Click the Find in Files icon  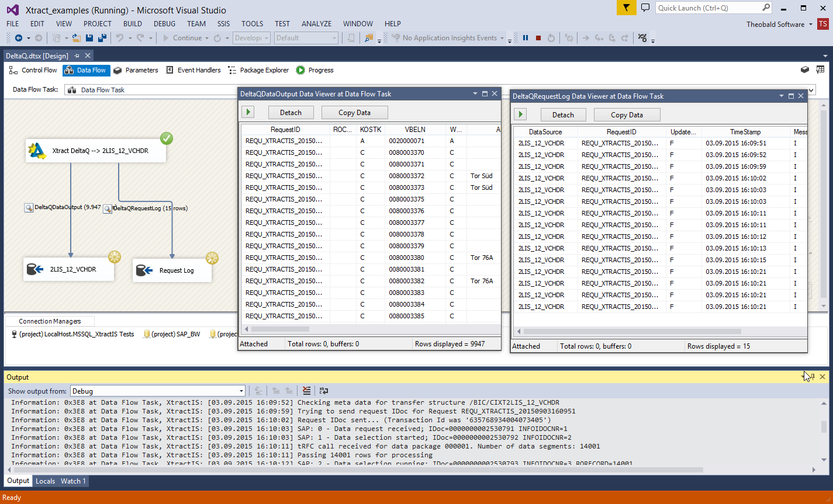point(369,38)
